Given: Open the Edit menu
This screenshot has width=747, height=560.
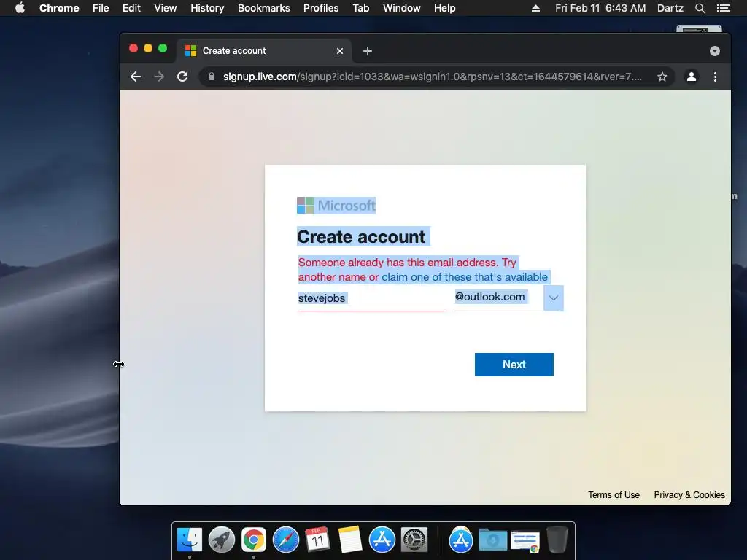Looking at the screenshot, I should [131, 8].
